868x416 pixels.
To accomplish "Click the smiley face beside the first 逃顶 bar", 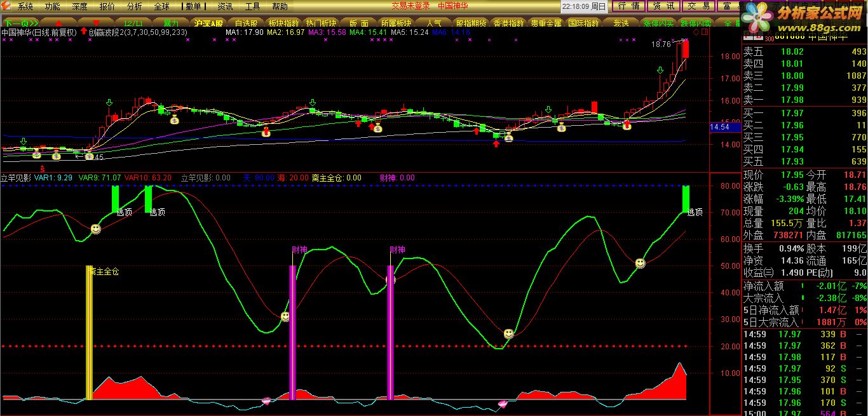I will (95, 229).
